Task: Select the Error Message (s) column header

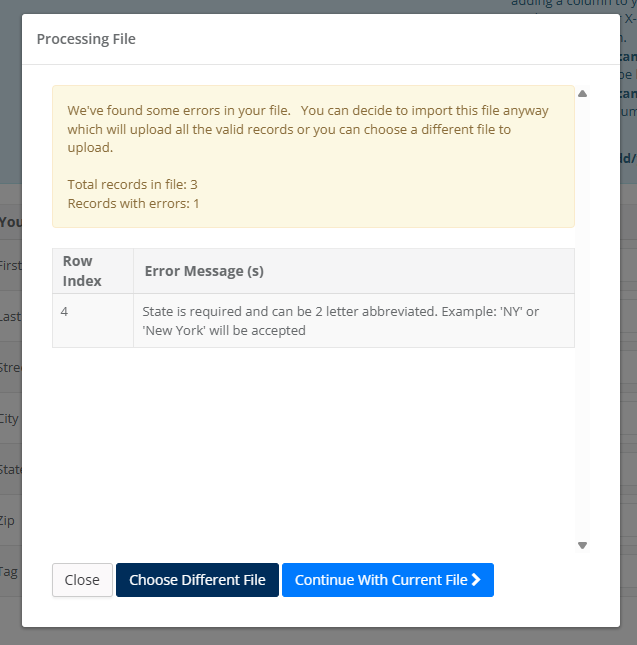Action: click(204, 271)
